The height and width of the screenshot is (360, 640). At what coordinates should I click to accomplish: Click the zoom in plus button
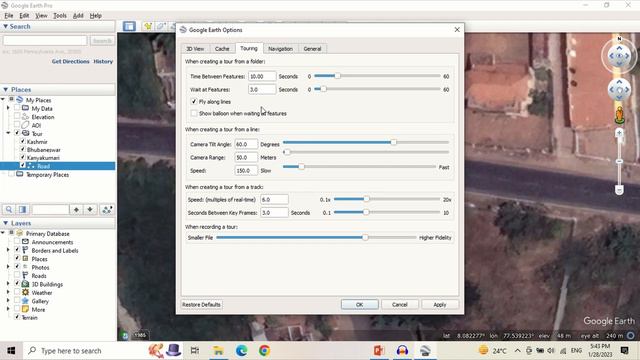pos(619,133)
